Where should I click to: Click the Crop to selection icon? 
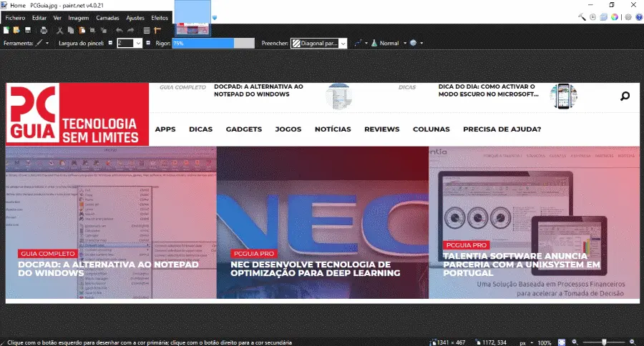(x=93, y=30)
